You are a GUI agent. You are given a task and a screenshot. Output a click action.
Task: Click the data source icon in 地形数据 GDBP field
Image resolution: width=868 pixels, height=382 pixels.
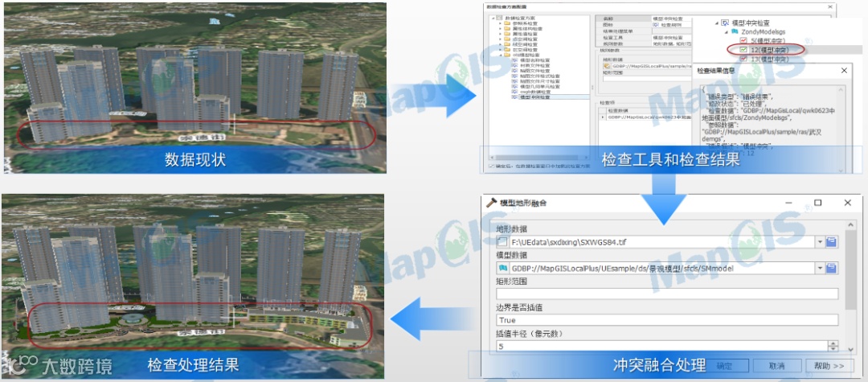(x=608, y=67)
